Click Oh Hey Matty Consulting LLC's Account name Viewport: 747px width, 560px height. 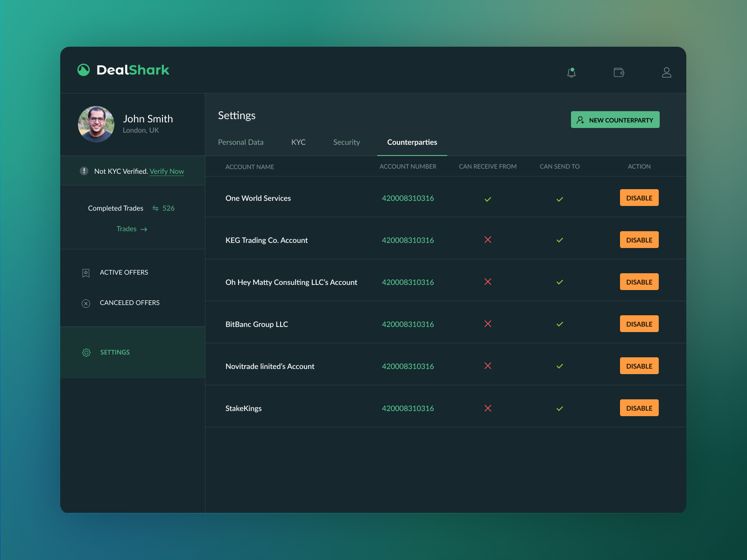[291, 282]
